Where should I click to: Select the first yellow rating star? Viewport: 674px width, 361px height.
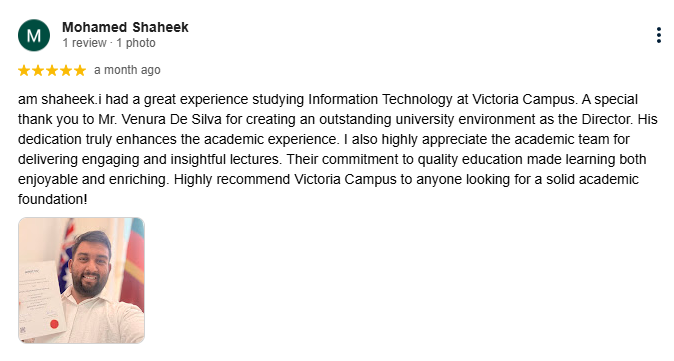click(x=24, y=70)
